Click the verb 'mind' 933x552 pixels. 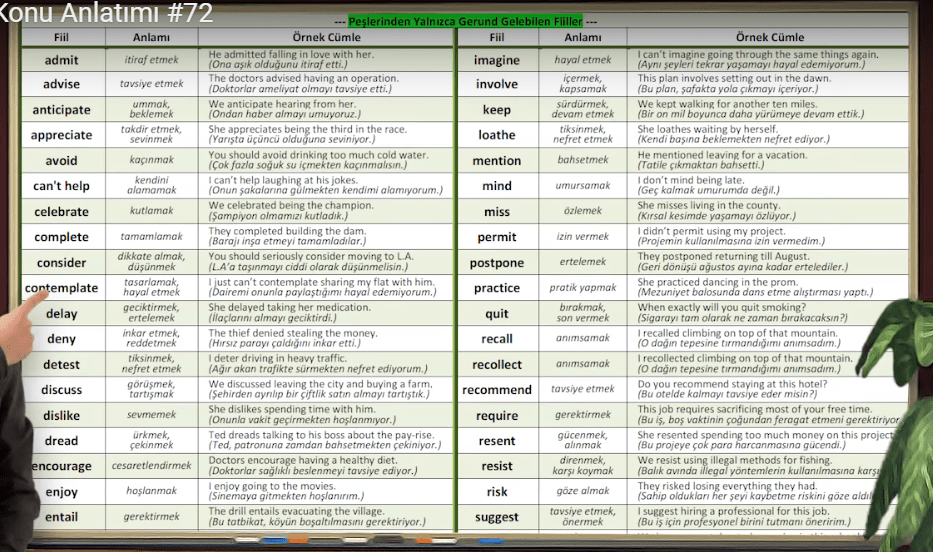click(497, 186)
